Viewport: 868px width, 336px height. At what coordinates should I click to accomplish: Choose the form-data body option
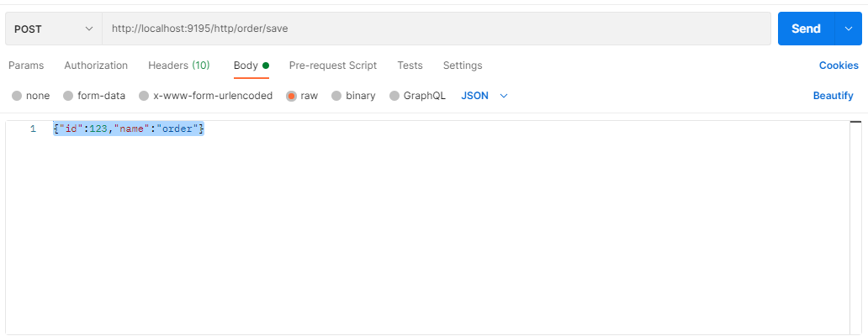(68, 96)
